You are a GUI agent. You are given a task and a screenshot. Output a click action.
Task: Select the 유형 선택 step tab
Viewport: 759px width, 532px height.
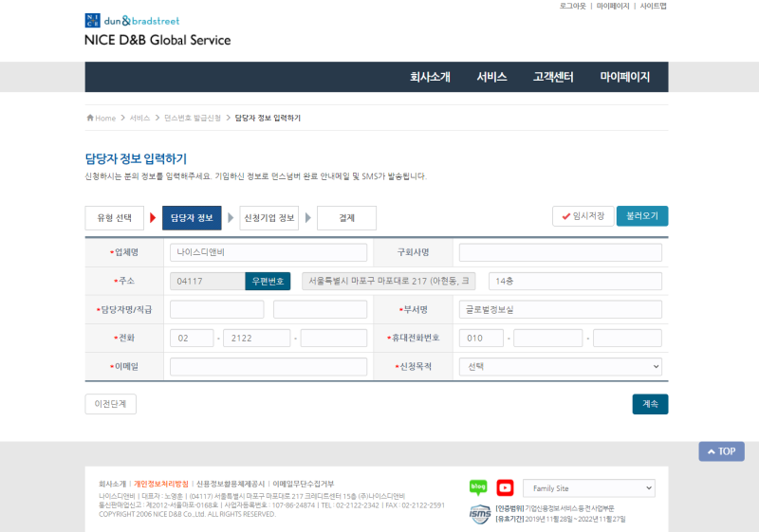tap(114, 218)
